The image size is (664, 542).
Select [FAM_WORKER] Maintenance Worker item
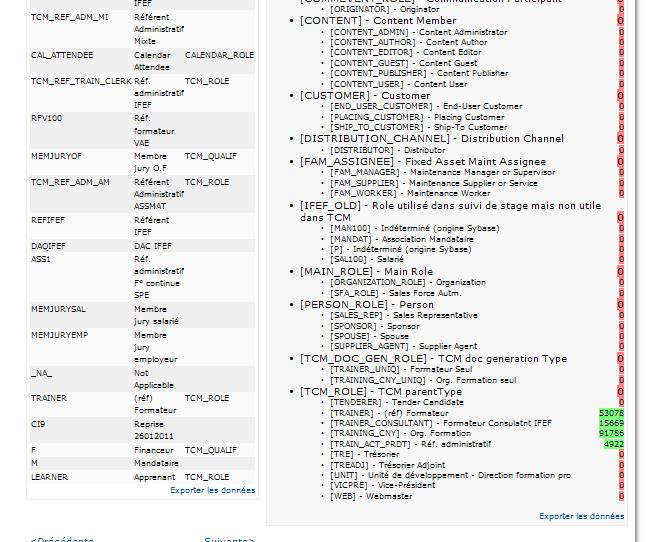click(410, 194)
